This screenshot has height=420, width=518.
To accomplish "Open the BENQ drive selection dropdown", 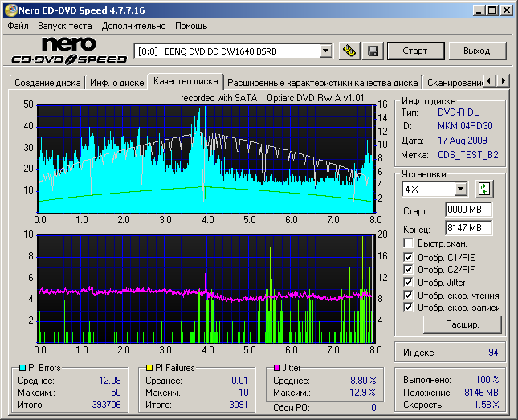I will click(325, 51).
